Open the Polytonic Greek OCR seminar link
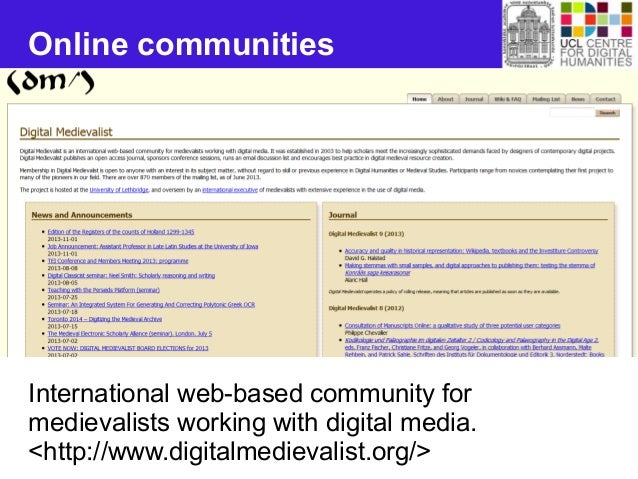The image size is (638, 479). [x=151, y=304]
